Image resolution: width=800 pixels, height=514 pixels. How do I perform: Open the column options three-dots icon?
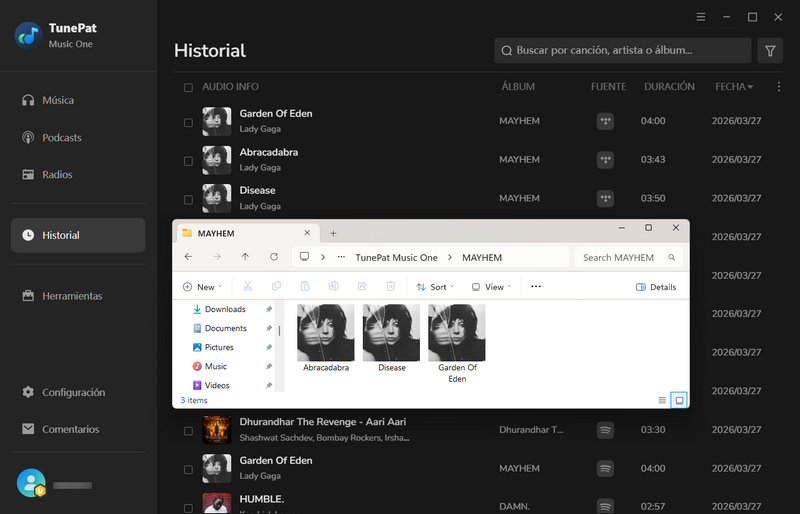pos(779,87)
